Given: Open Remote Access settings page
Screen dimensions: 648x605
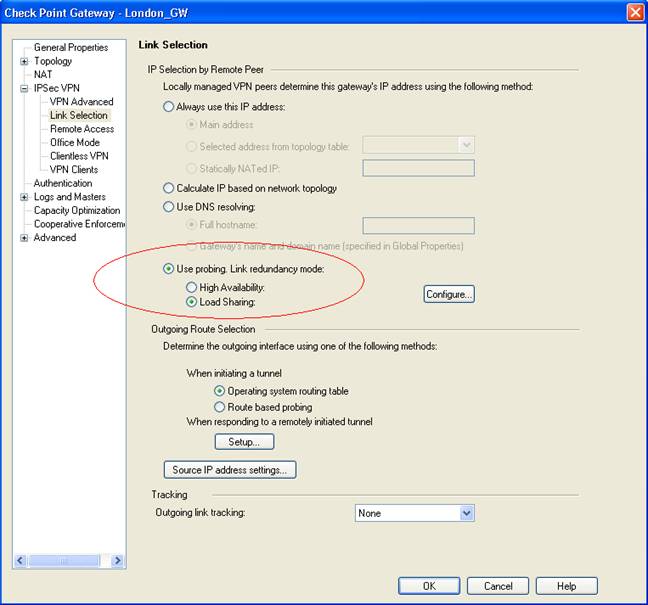Looking at the screenshot, I should point(82,129).
